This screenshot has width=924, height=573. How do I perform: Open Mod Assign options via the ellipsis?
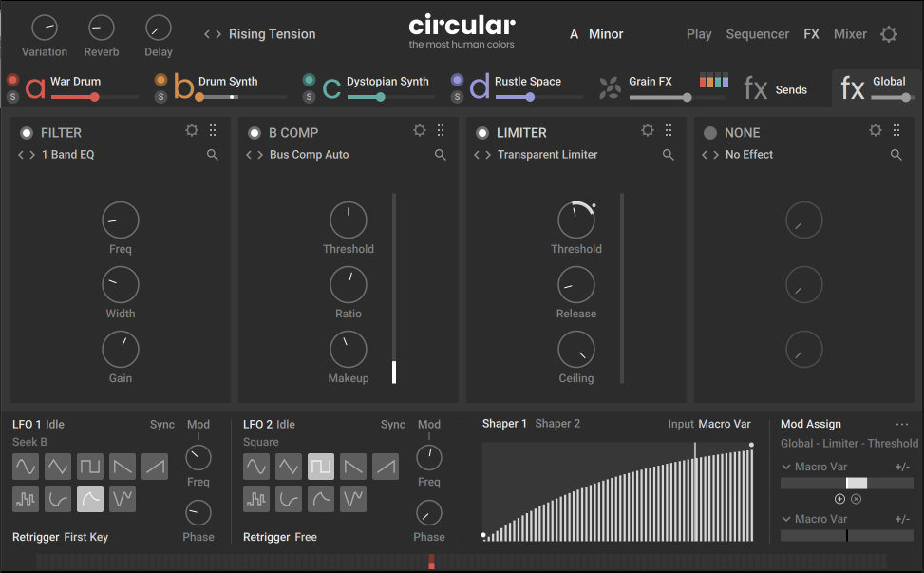pyautogui.click(x=901, y=423)
